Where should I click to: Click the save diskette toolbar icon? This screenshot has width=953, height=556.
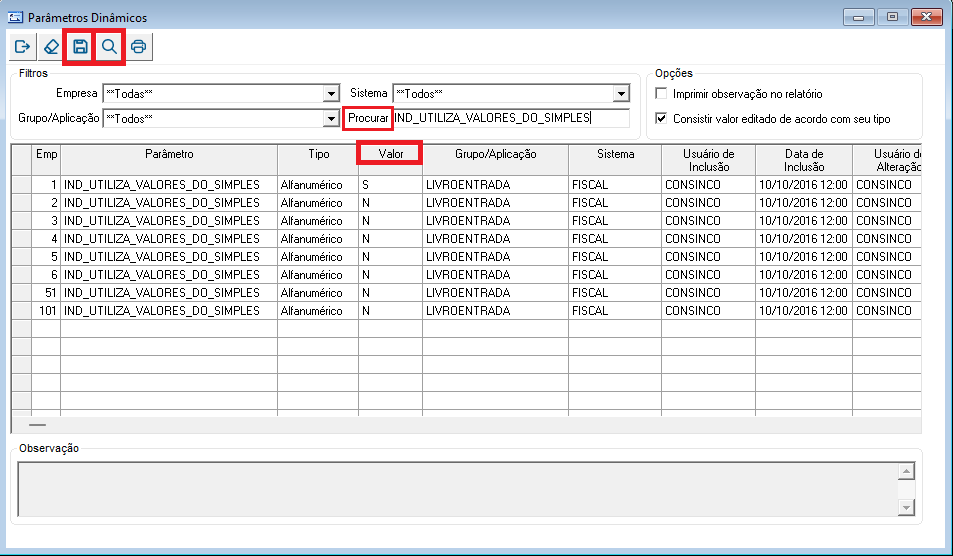click(80, 47)
